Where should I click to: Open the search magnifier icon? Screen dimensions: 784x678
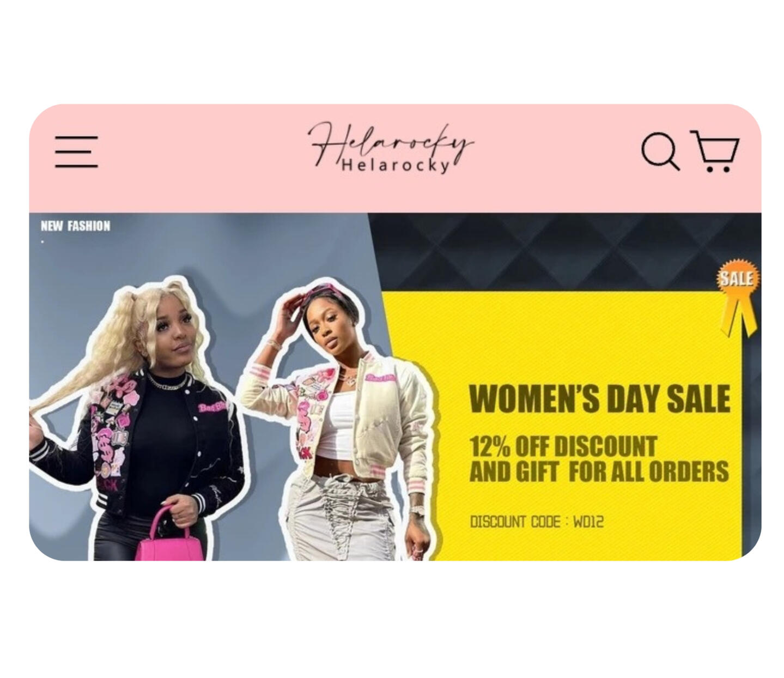(660, 151)
